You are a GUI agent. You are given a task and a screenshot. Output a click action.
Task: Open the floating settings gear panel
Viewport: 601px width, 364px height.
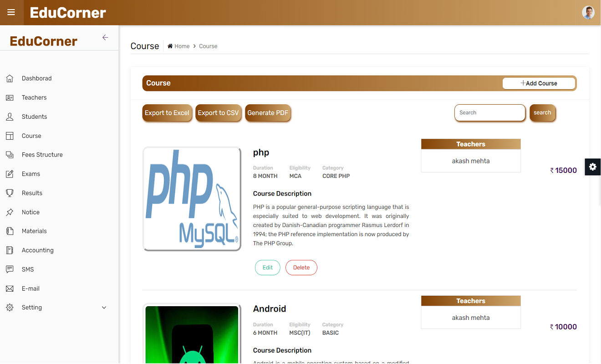coord(592,167)
